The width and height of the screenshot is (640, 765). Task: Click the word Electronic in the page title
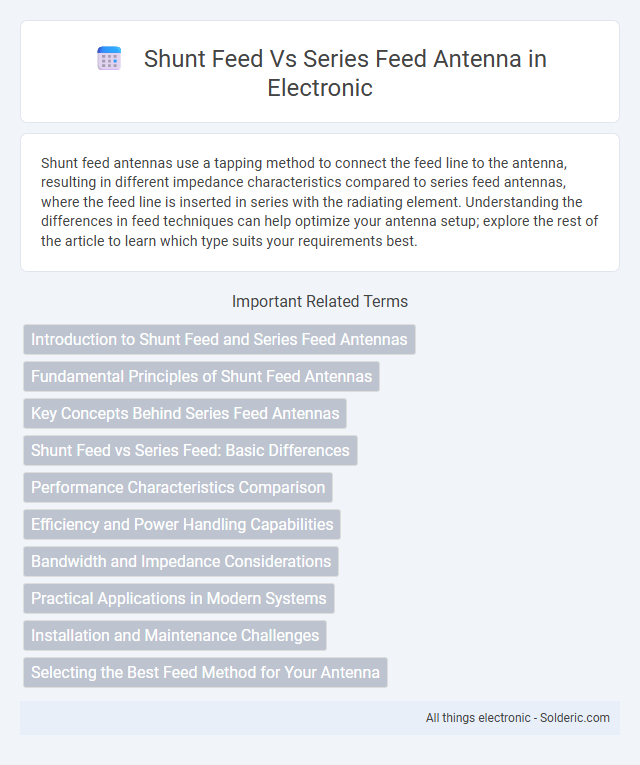click(x=320, y=88)
